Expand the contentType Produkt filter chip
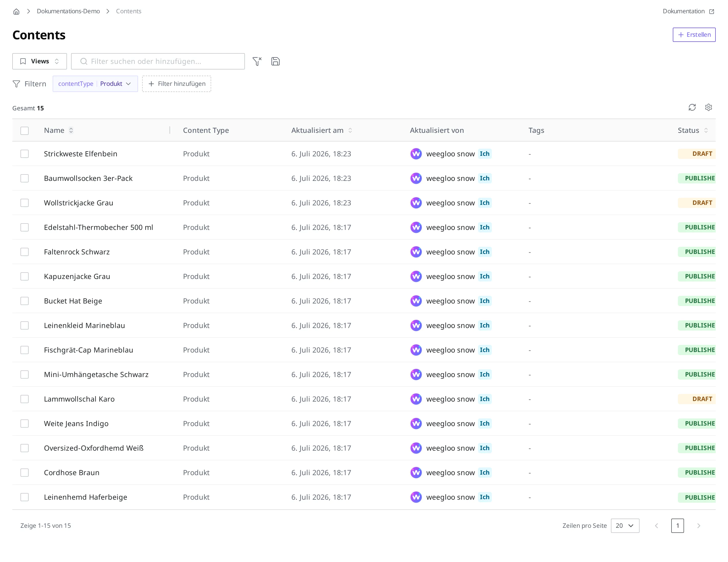 click(95, 84)
